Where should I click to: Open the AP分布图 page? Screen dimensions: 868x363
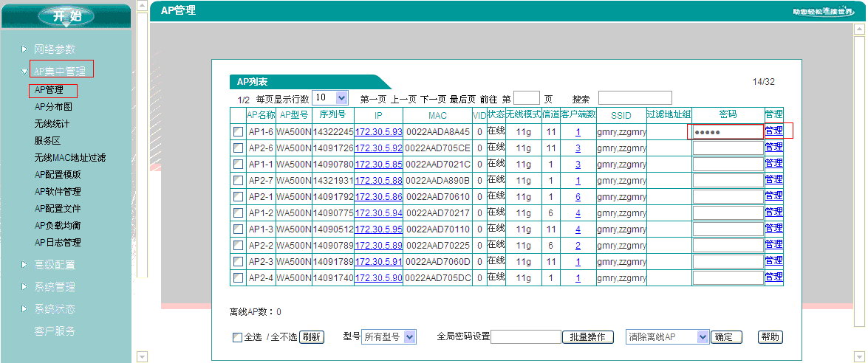tap(52, 107)
